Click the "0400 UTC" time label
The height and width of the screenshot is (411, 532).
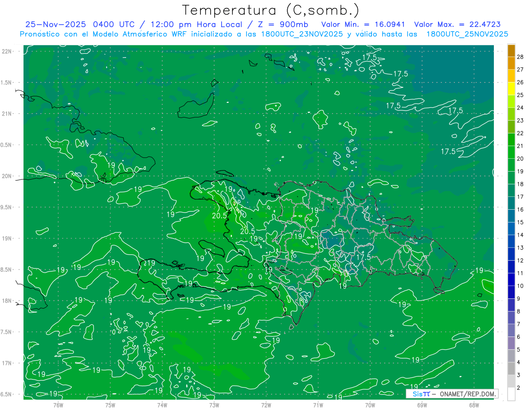[114, 24]
